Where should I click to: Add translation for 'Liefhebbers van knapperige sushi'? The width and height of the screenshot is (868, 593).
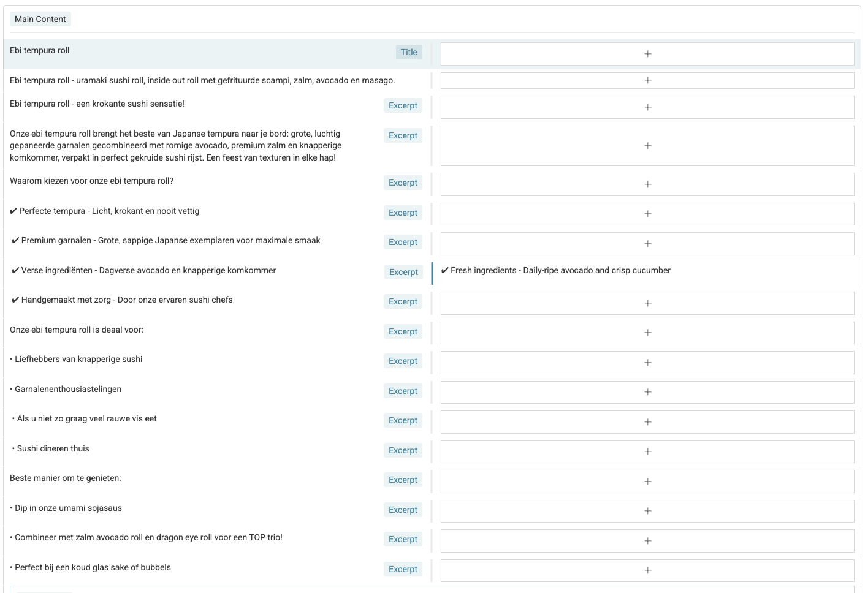647,363
